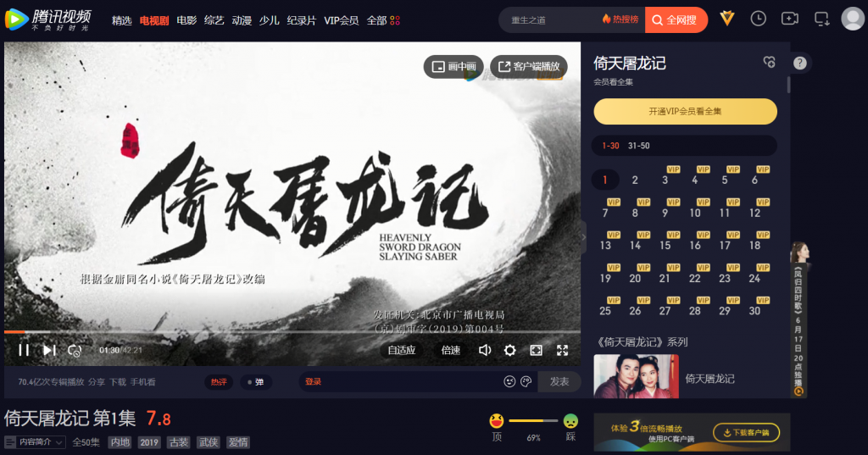Play episode 2
The height and width of the screenshot is (455, 868).
click(x=635, y=180)
